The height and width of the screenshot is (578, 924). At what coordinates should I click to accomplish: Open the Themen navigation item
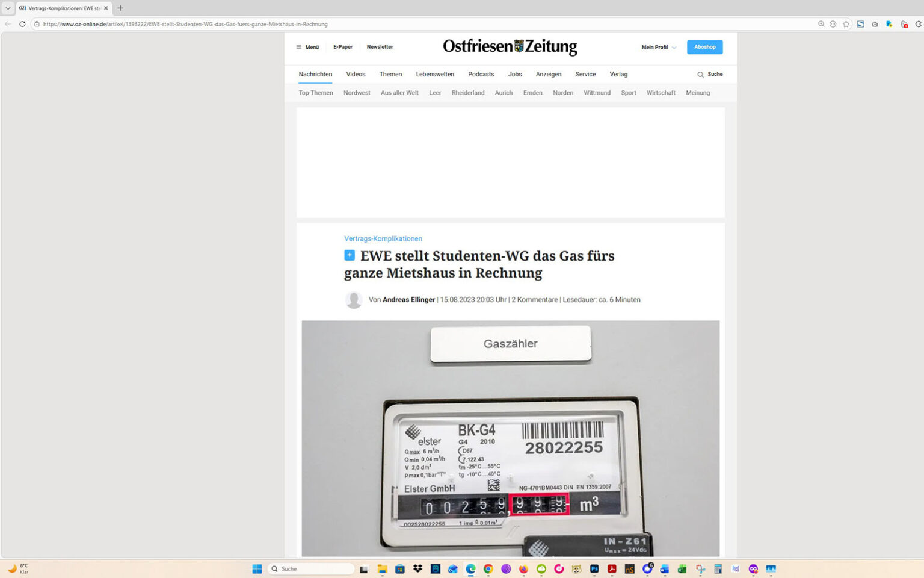[x=390, y=74]
